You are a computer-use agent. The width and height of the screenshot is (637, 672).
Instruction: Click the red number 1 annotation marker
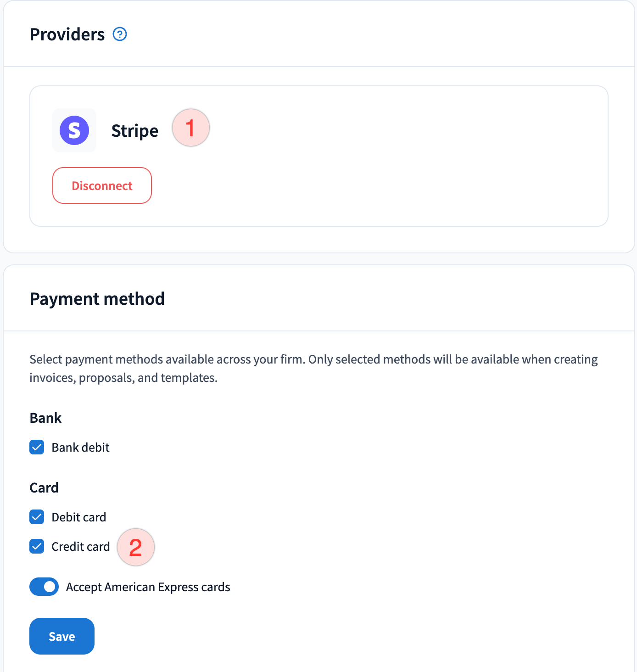tap(191, 128)
